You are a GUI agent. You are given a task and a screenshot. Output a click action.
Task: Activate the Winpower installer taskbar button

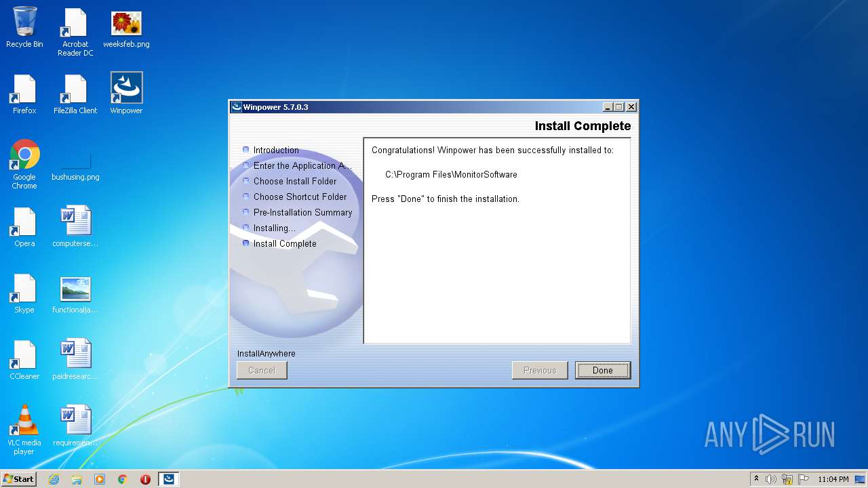pos(168,479)
